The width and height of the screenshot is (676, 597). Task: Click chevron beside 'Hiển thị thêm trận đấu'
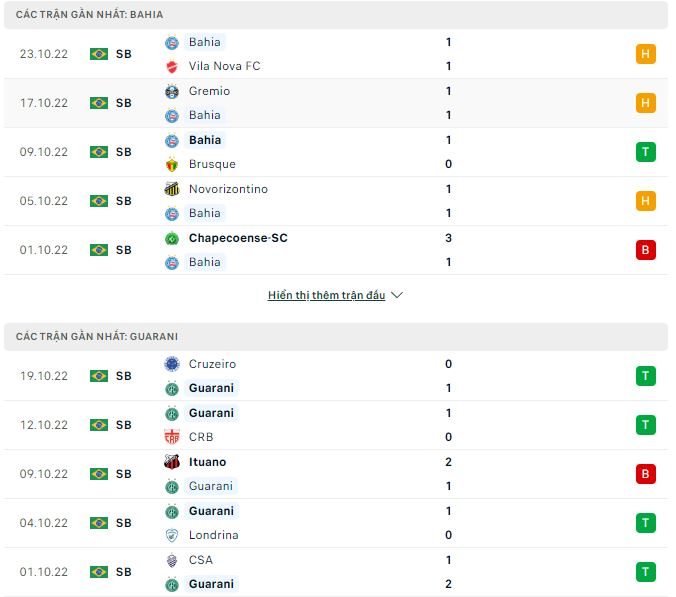click(x=397, y=296)
